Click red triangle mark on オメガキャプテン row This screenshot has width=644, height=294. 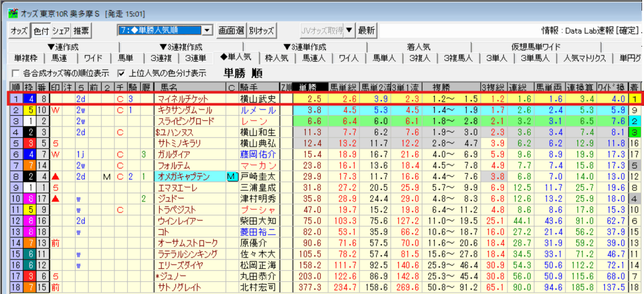click(x=55, y=177)
